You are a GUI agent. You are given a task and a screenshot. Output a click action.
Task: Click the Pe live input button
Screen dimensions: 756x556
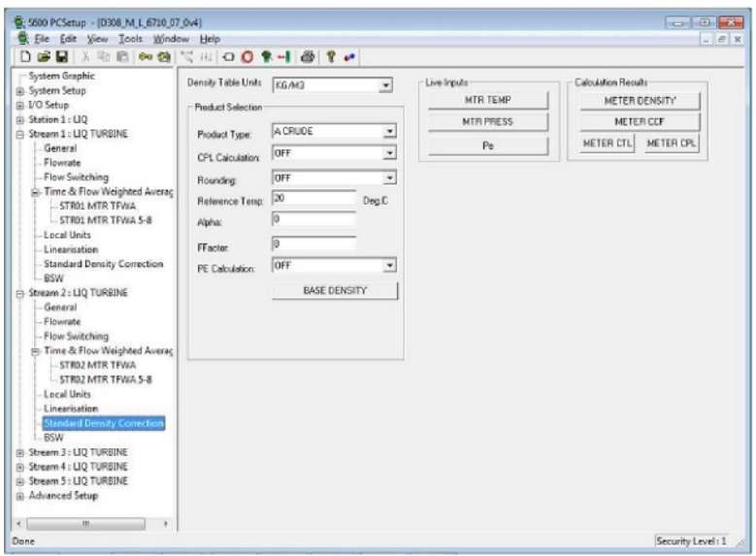coord(488,146)
